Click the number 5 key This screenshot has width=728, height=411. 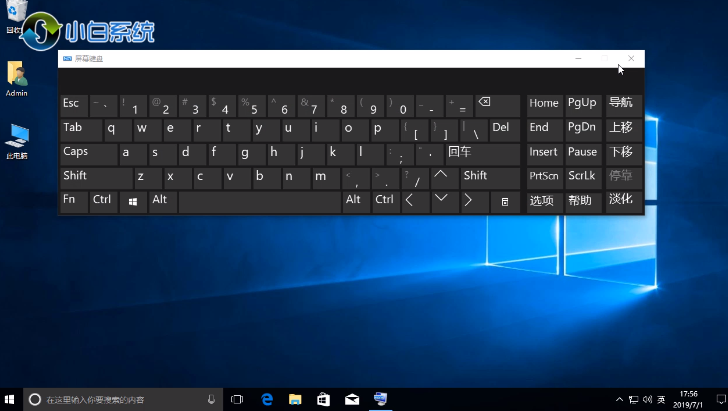[x=252, y=105]
